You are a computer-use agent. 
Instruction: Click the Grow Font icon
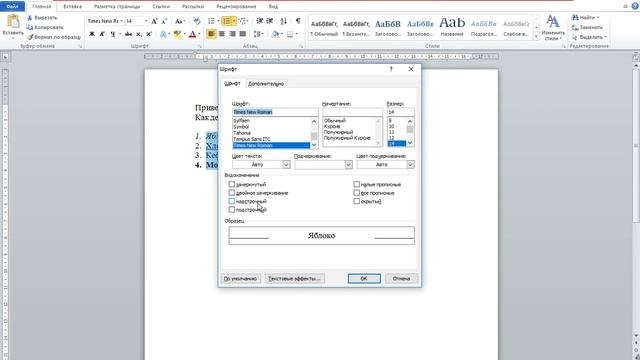(154, 21)
